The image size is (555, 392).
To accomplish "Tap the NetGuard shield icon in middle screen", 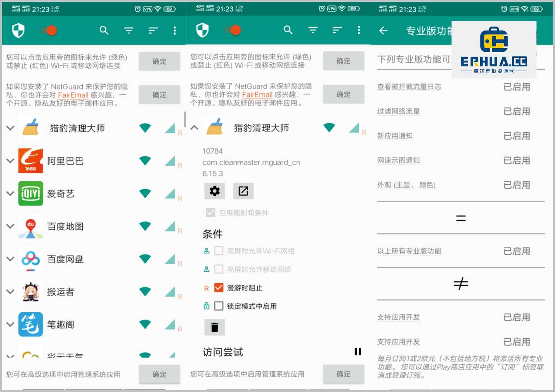I will click(x=202, y=30).
